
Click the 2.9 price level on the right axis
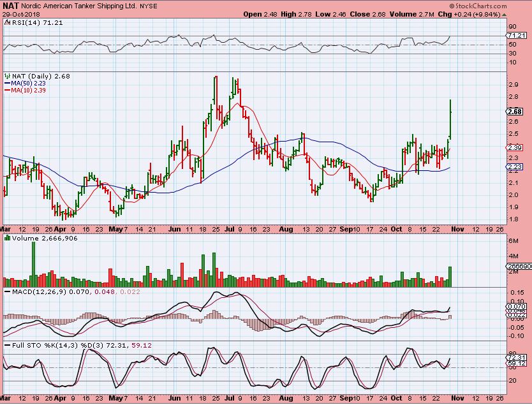pos(514,84)
